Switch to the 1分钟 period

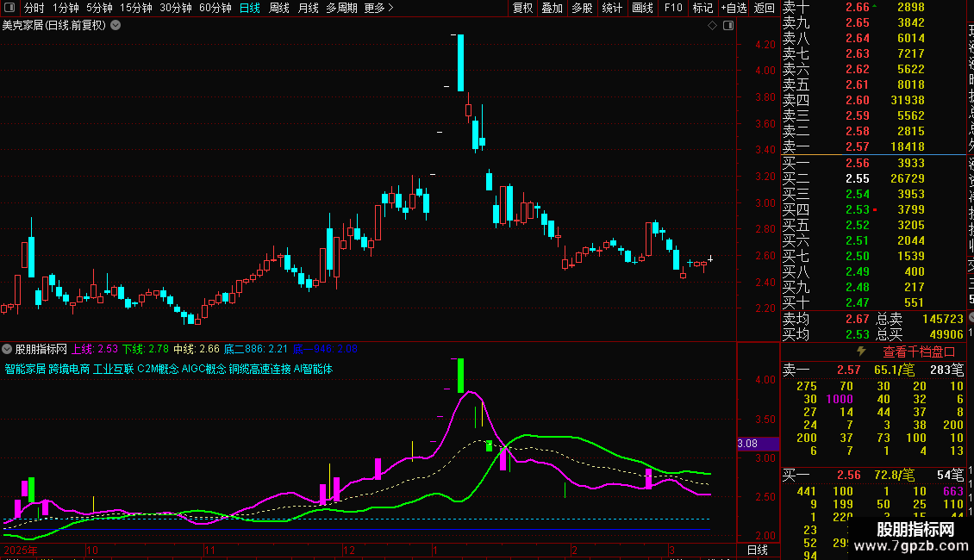(66, 8)
